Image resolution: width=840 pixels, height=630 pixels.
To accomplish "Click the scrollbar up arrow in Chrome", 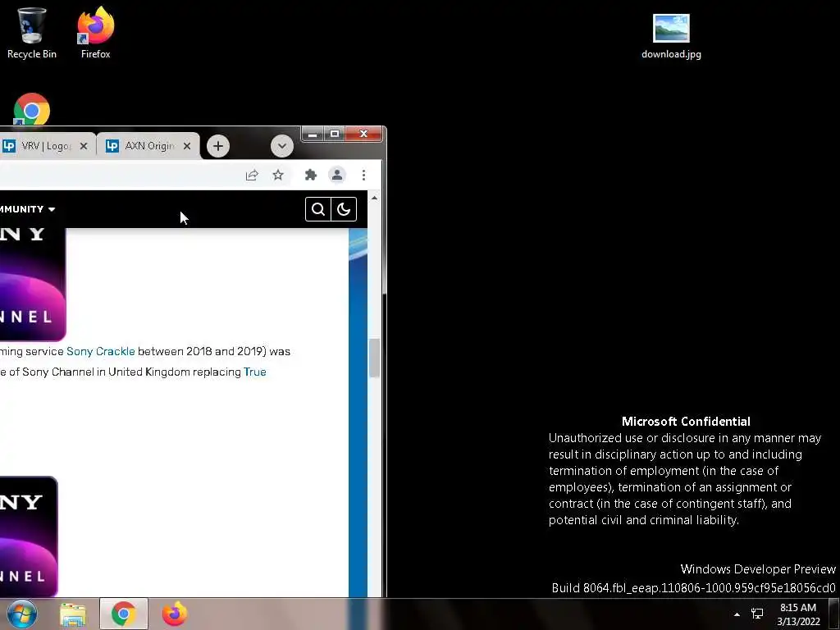I will [374, 199].
